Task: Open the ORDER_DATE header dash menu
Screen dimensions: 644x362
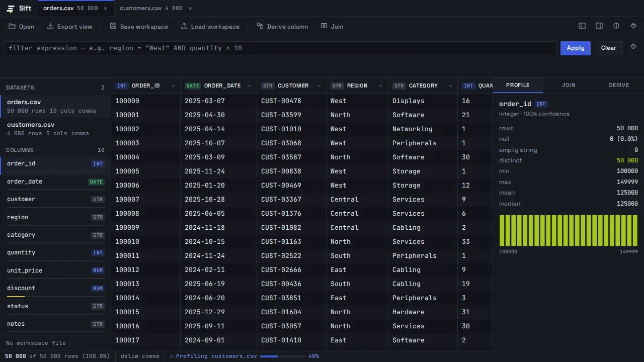Action: [250, 86]
